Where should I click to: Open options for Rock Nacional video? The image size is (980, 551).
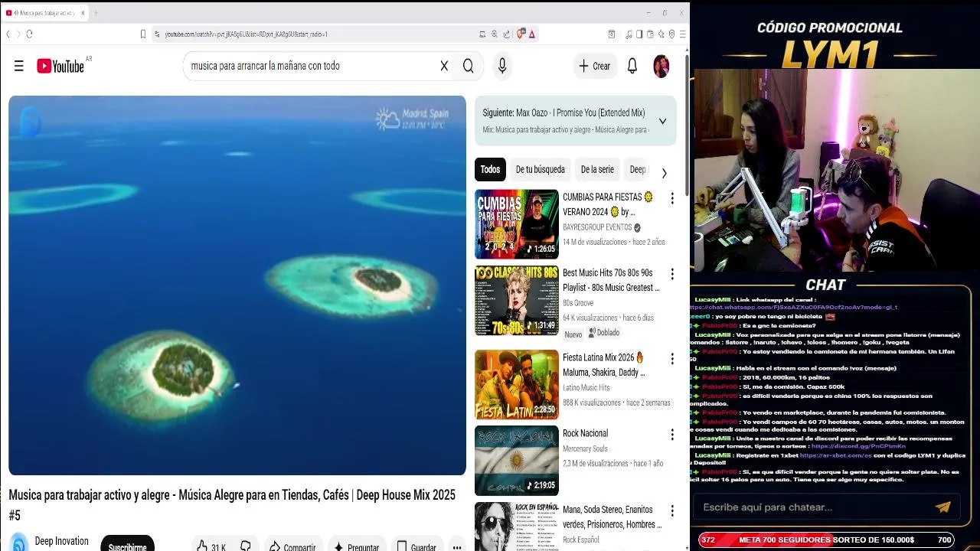[x=672, y=435]
